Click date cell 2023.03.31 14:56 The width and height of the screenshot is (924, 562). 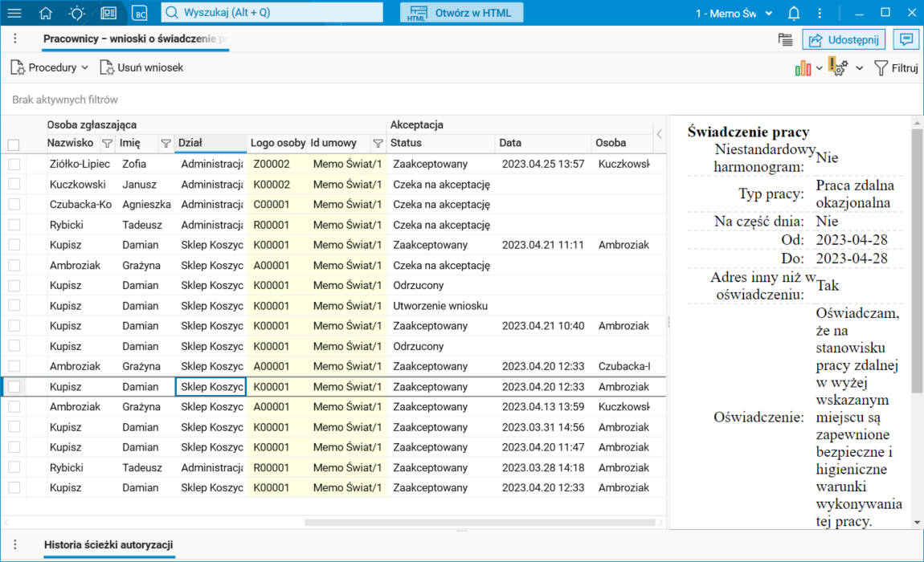coord(543,428)
